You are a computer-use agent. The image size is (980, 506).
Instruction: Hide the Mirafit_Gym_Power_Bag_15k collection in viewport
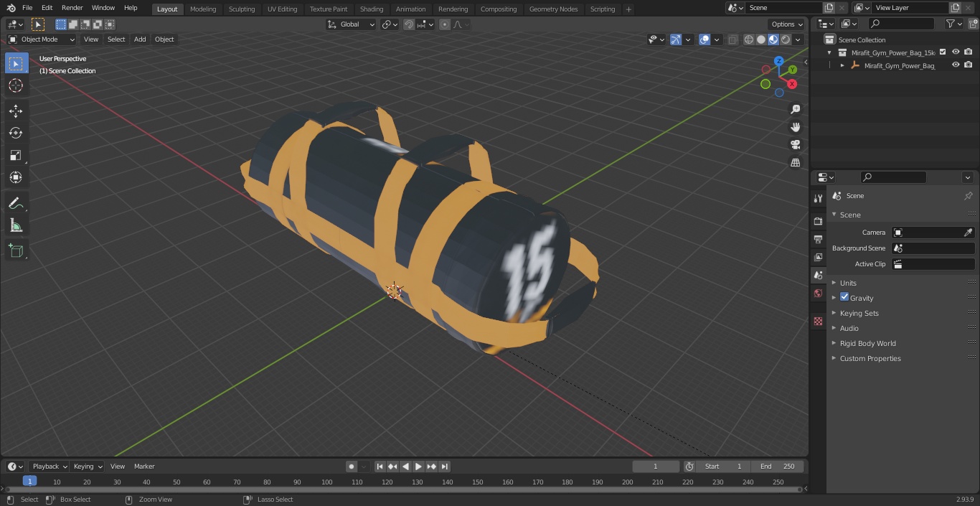point(956,52)
